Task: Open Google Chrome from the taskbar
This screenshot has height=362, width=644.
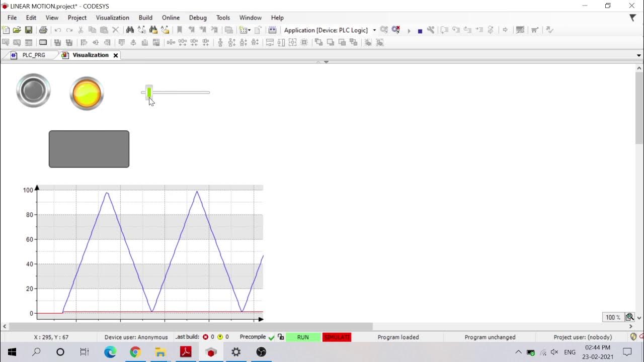Action: 135,352
